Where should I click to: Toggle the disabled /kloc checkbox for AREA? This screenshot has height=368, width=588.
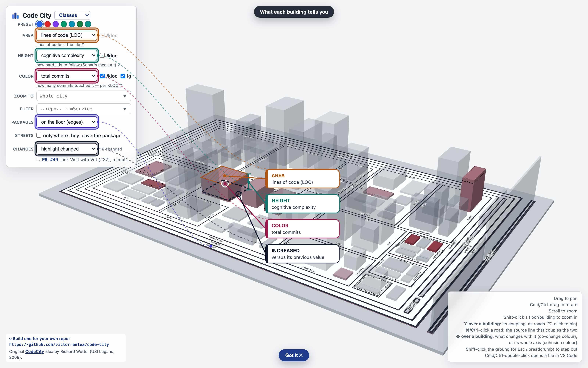tap(103, 35)
